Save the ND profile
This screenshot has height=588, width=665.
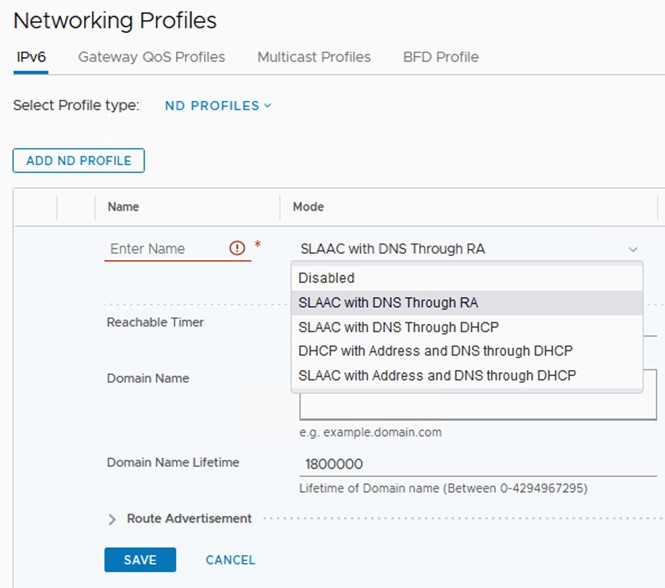[140, 560]
